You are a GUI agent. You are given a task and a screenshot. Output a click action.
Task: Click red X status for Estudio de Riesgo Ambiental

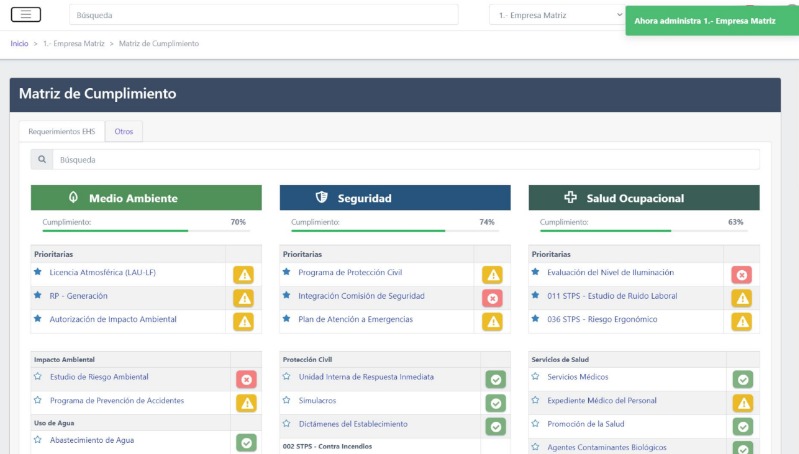click(x=246, y=379)
